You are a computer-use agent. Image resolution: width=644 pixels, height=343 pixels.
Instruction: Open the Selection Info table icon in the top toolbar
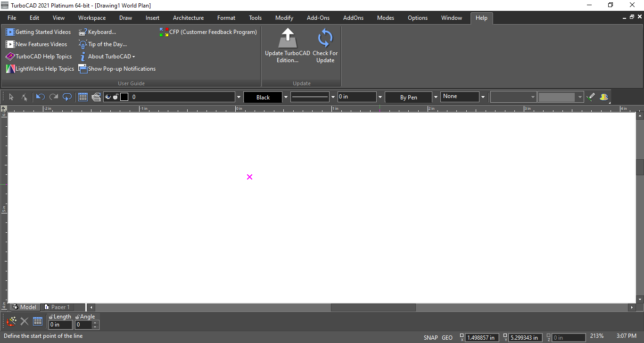coord(83,97)
